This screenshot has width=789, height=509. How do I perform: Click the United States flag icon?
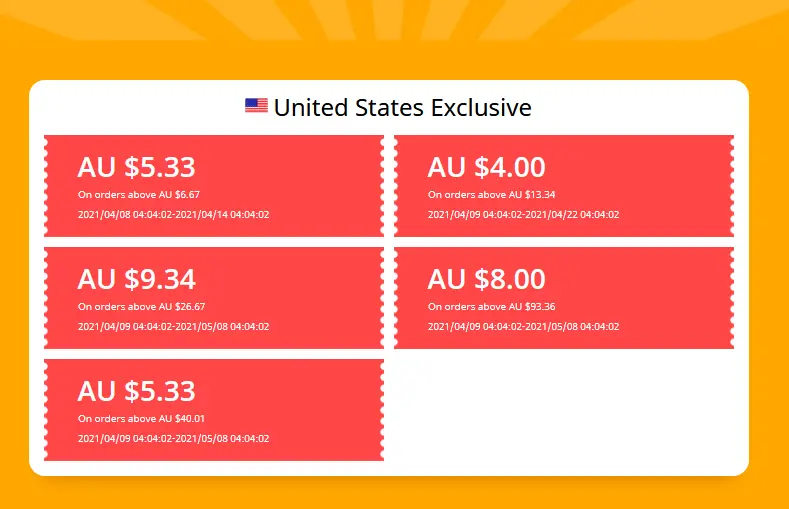coord(256,106)
